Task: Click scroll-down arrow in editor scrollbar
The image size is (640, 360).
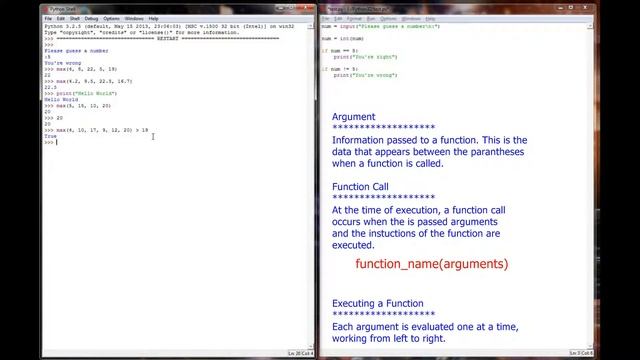Action: [x=590, y=347]
